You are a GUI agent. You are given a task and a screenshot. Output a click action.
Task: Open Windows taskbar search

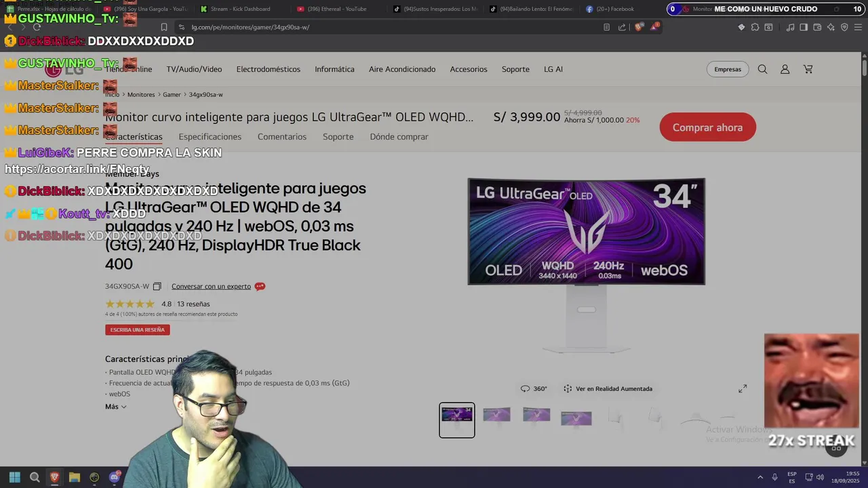point(35,477)
